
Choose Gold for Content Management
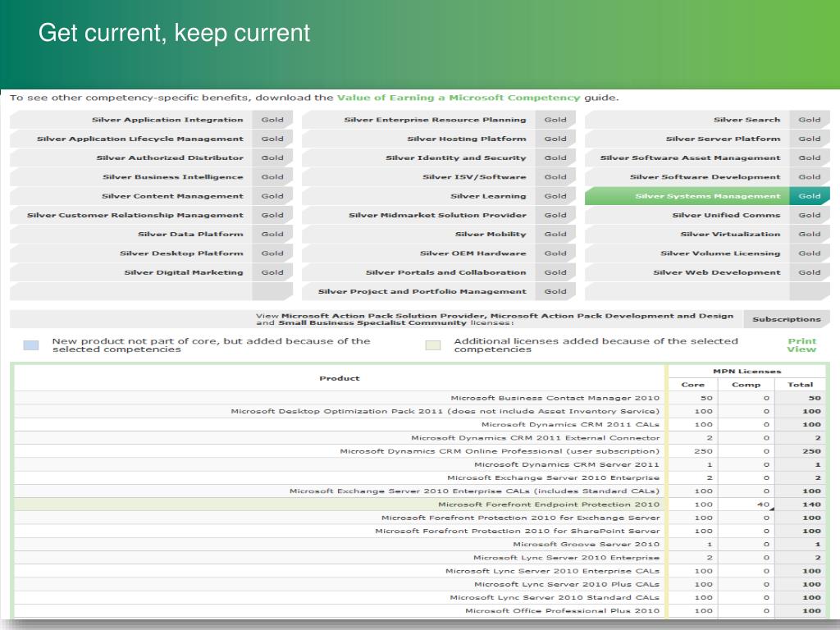(272, 196)
